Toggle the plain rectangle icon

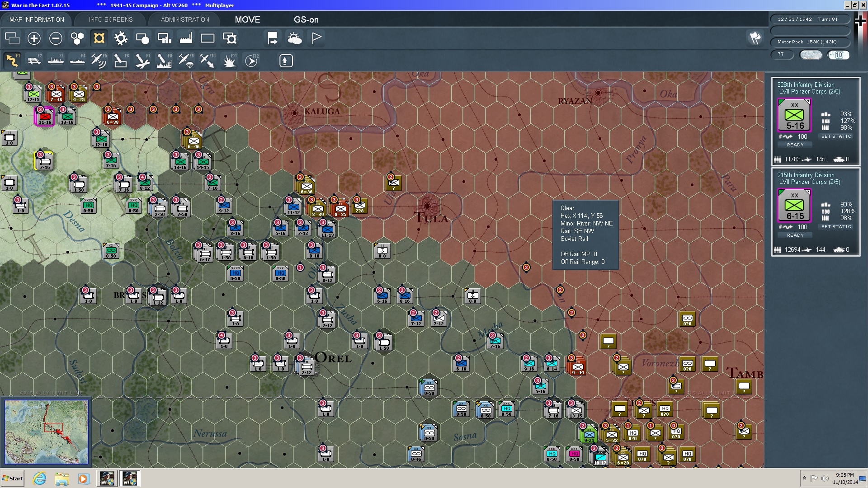coord(208,38)
